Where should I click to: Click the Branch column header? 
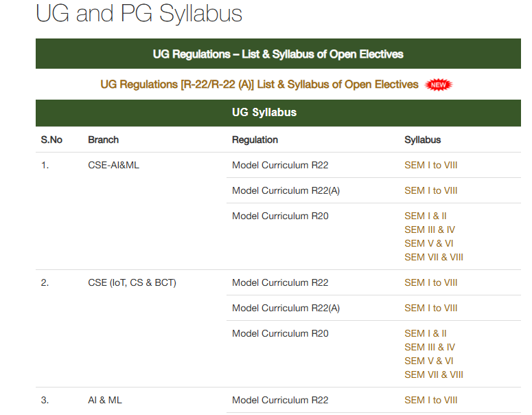pyautogui.click(x=103, y=140)
